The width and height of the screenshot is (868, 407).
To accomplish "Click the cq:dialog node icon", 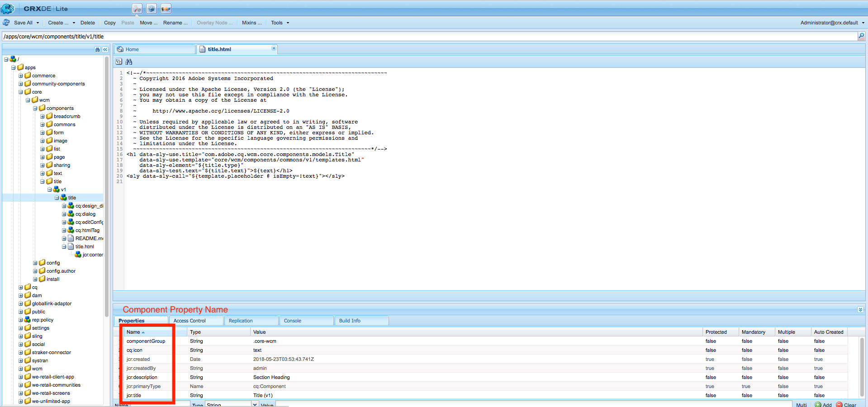I will click(x=71, y=214).
